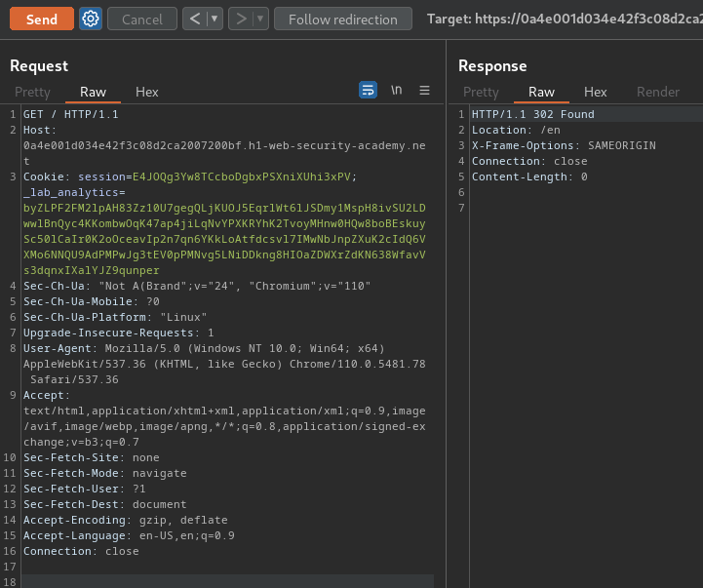The width and height of the screenshot is (703, 588).
Task: Click 'Location: /en' response header
Action: point(516,130)
